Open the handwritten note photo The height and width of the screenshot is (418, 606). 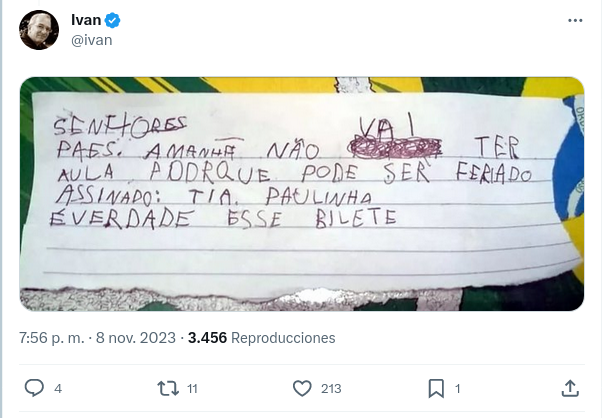coord(301,193)
